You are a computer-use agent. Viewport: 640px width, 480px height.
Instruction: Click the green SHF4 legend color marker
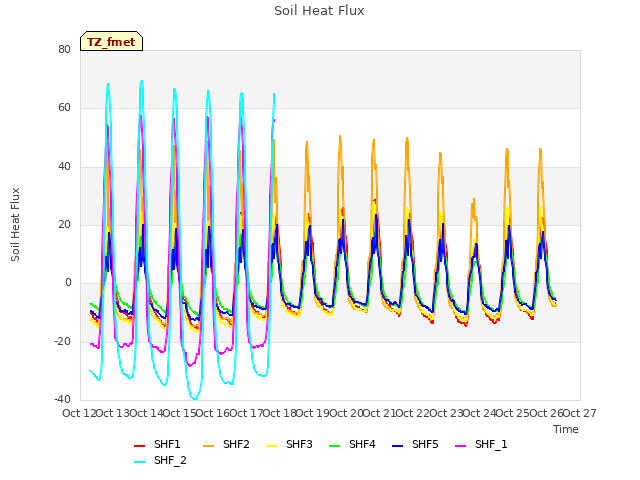click(x=335, y=446)
